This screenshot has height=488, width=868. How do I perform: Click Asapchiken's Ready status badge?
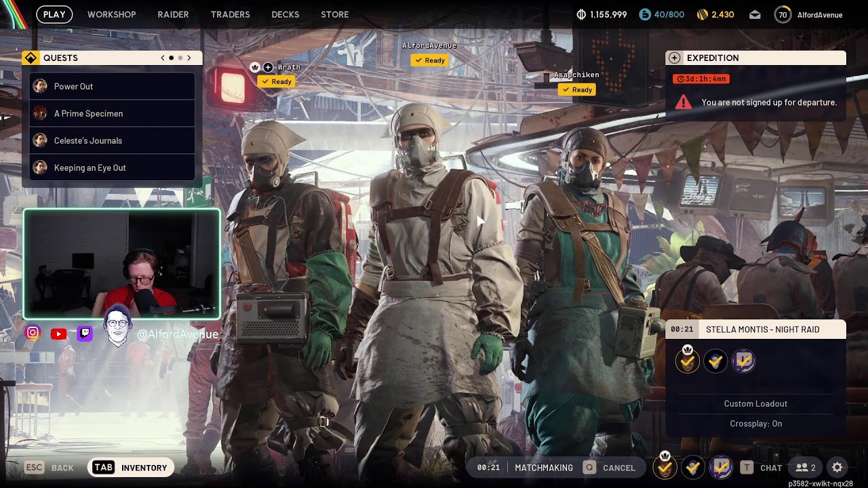pyautogui.click(x=577, y=89)
